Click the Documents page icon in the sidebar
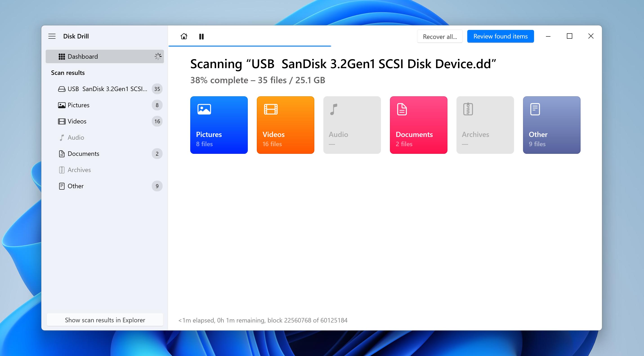The image size is (644, 356). (62, 154)
